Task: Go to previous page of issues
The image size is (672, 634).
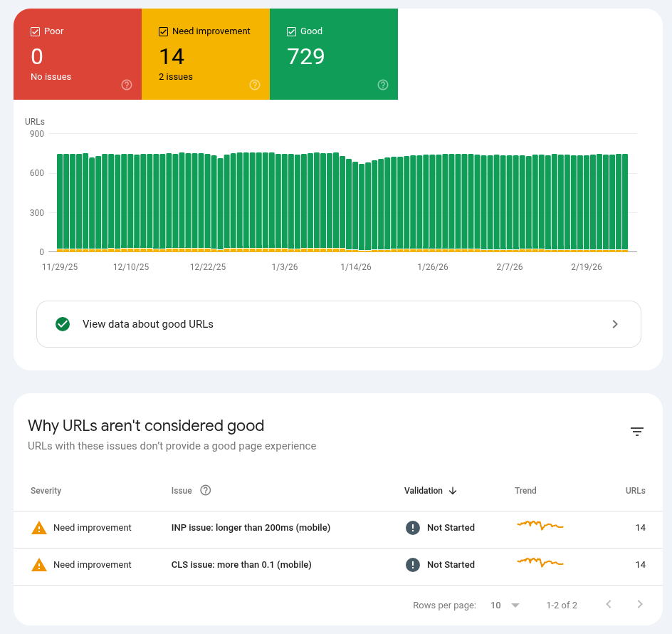Action: coord(609,605)
